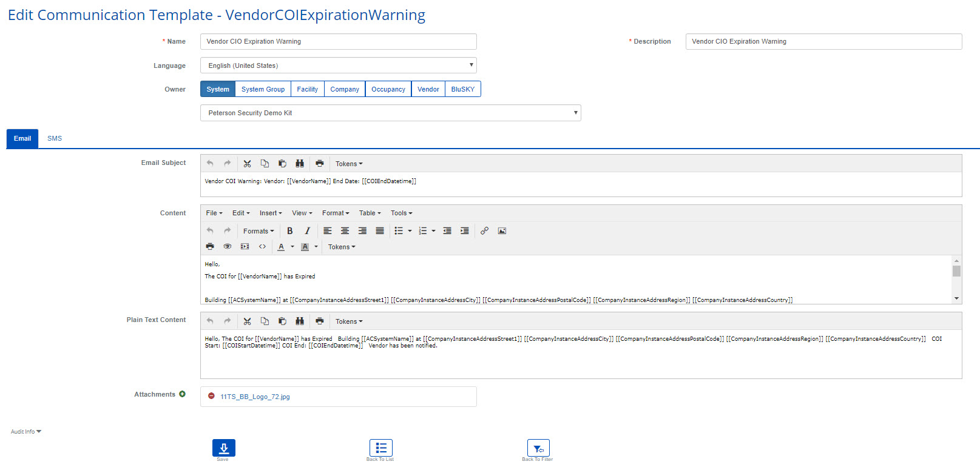Open source code view in Content editor

pyautogui.click(x=262, y=247)
